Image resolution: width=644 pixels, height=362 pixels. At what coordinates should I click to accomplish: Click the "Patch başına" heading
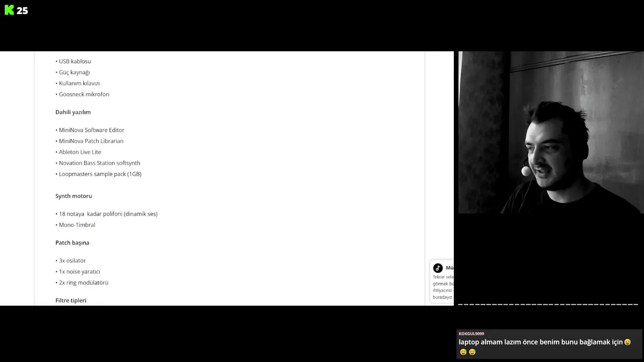(72, 243)
